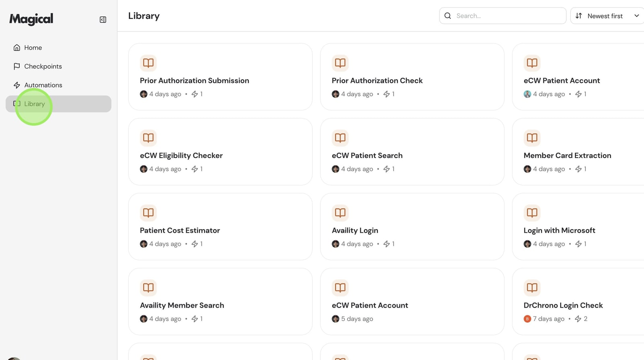The height and width of the screenshot is (360, 644).
Task: Click book icon on Prior Authorization Check
Action: [x=340, y=63]
